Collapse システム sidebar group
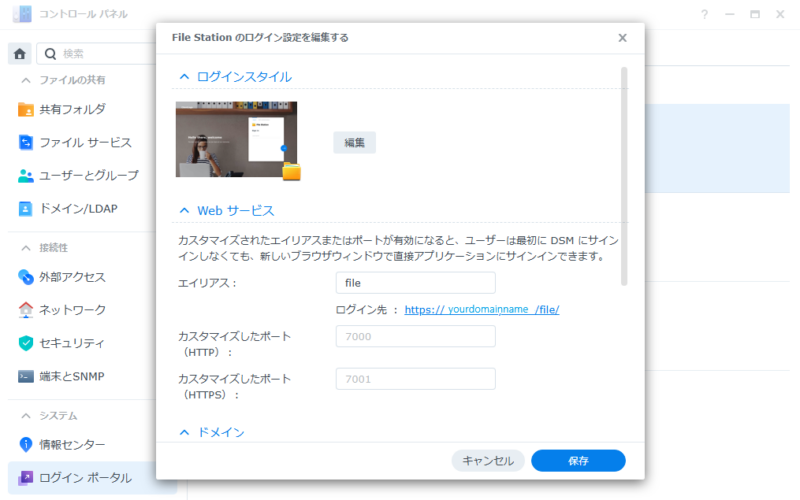The image size is (800, 500). coord(26,416)
